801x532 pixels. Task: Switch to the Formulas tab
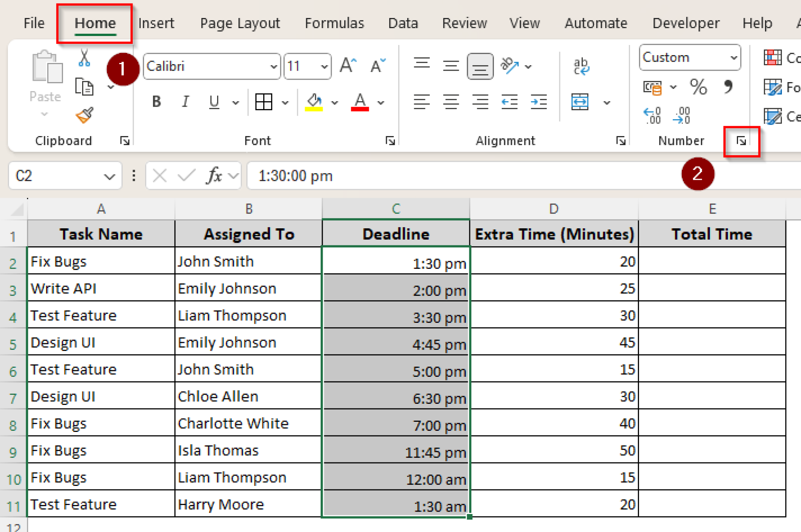334,23
